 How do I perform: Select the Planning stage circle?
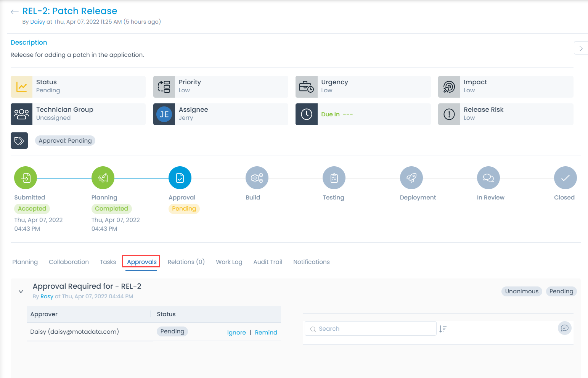(103, 178)
